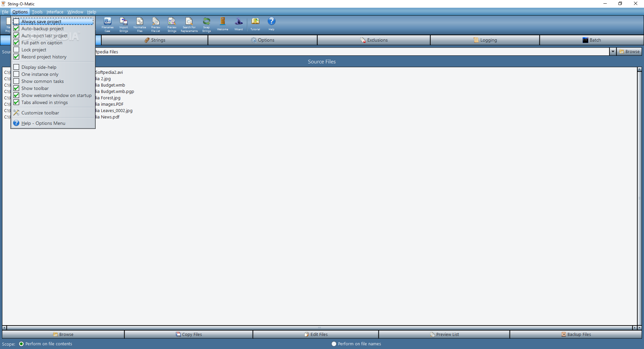Click the Normalize Files toolbar icon
This screenshot has height=349, width=644.
tap(140, 24)
